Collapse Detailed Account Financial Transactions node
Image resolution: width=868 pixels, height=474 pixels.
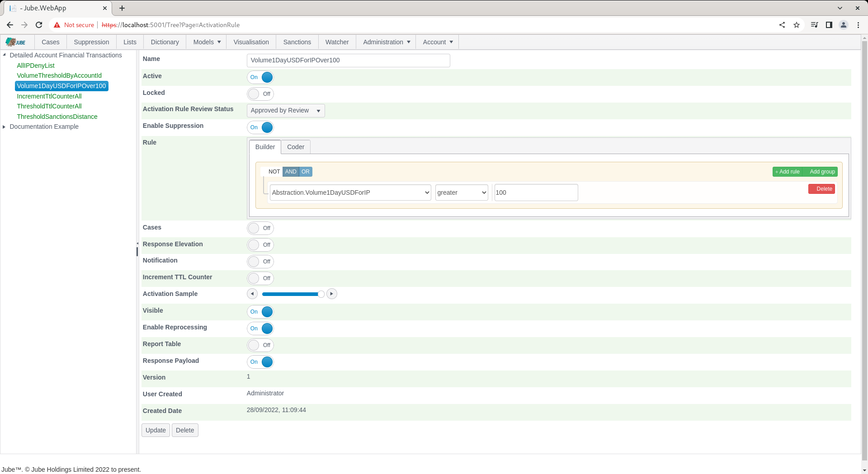4,55
